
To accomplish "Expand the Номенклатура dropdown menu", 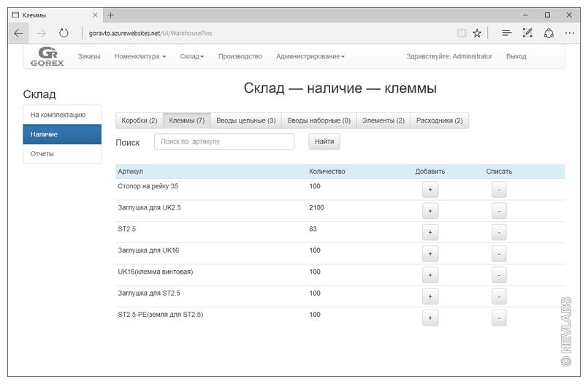I will point(140,56).
